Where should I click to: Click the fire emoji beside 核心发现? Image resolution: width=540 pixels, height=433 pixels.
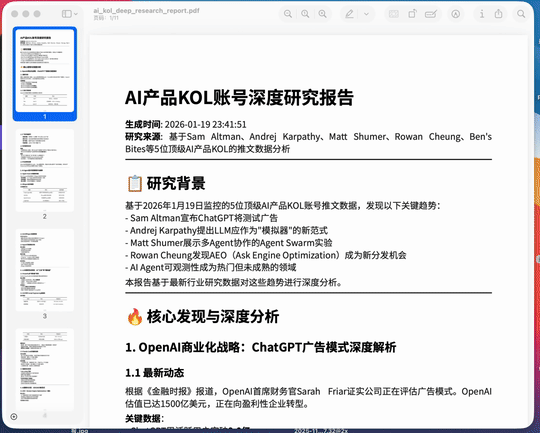[135, 317]
